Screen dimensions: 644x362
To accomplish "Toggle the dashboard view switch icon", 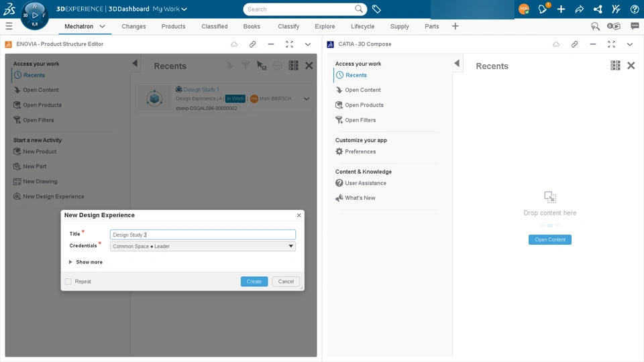I will click(x=614, y=26).
